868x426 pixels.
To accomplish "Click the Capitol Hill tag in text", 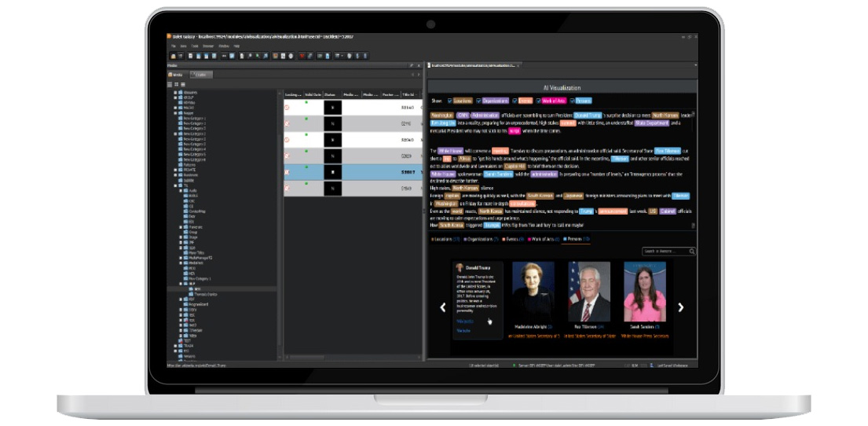I will [515, 166].
